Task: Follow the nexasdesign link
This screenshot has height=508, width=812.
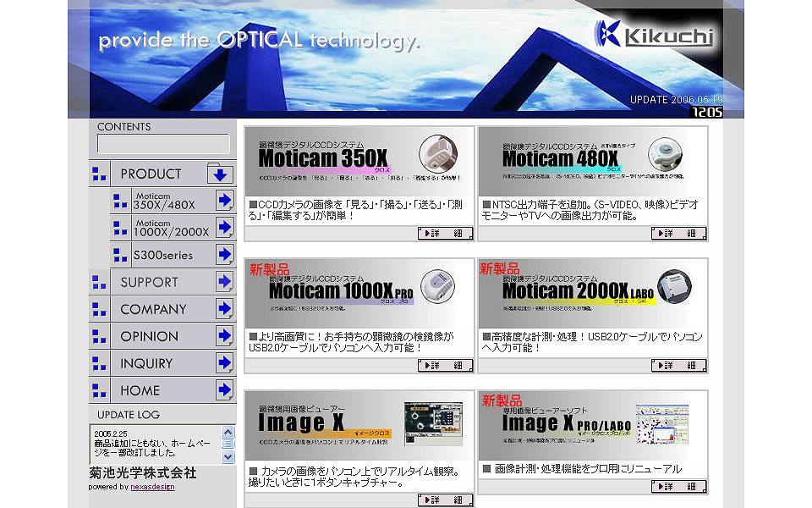Action: point(152,487)
